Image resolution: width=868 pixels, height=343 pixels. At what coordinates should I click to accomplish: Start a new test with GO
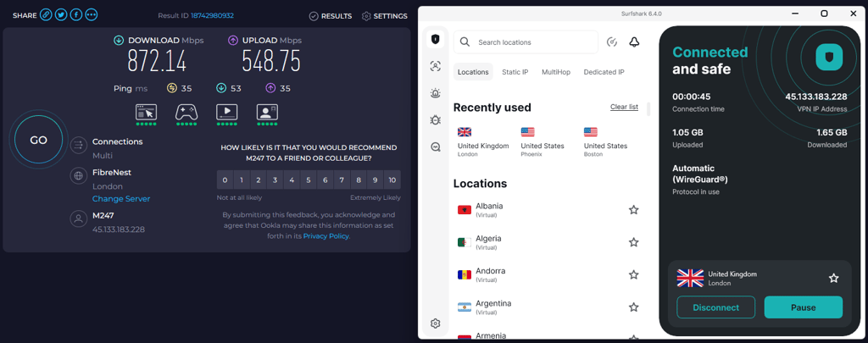pyautogui.click(x=38, y=141)
